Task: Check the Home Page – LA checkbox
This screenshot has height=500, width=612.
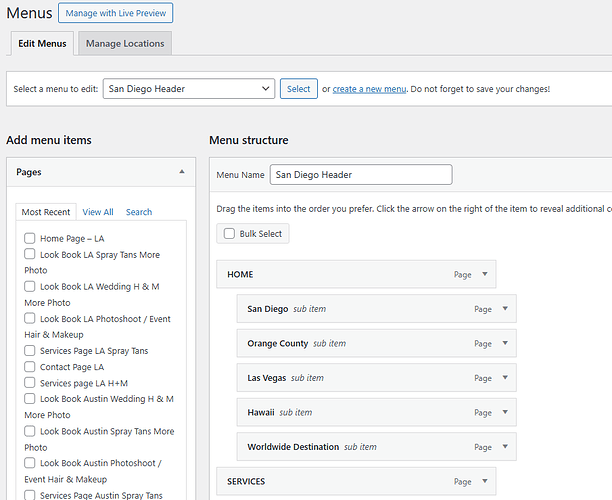Action: point(30,239)
